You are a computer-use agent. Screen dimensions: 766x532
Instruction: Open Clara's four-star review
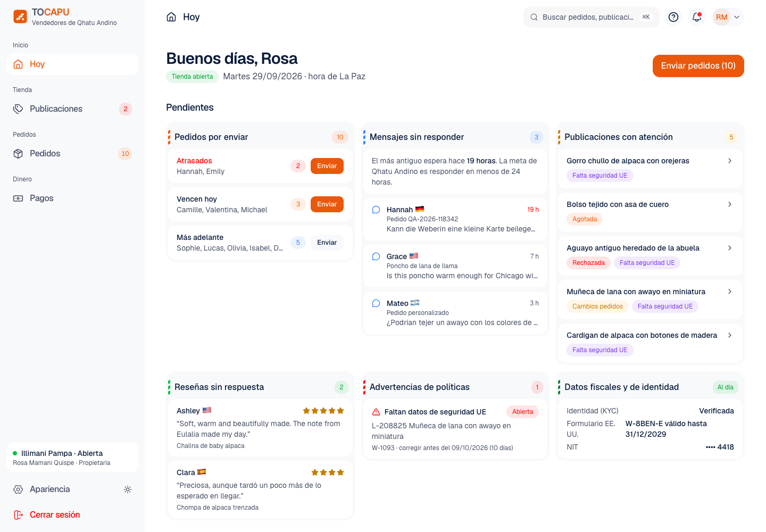260,489
